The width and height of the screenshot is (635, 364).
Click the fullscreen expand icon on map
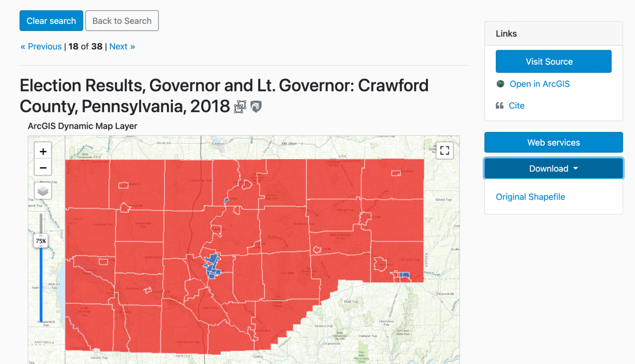tap(446, 150)
